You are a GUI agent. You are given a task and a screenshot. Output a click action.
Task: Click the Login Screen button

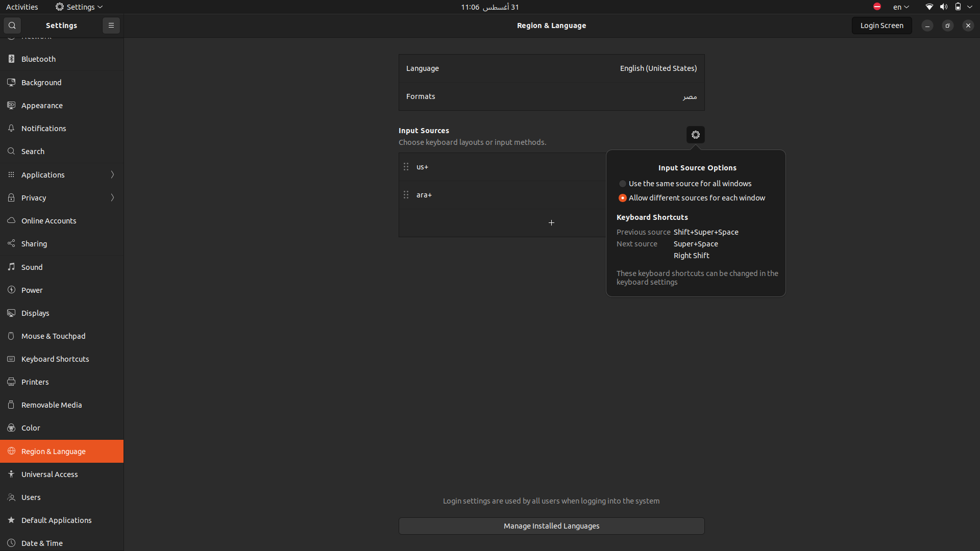point(881,26)
